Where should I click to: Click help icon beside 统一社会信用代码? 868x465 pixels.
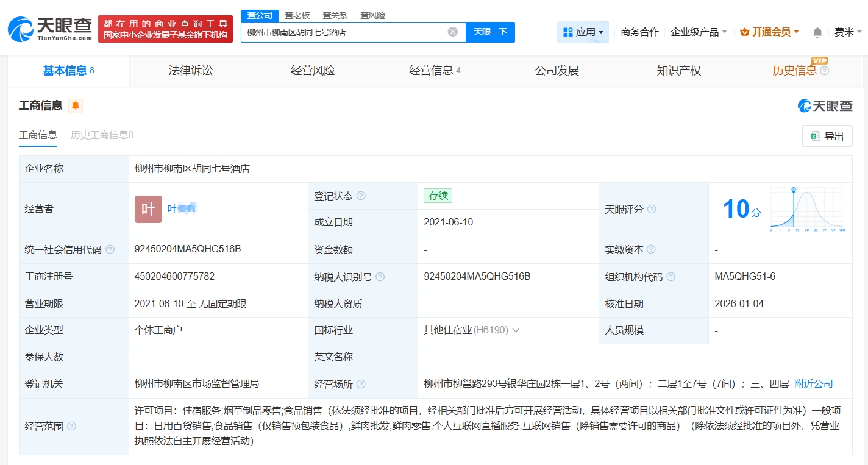(x=110, y=250)
